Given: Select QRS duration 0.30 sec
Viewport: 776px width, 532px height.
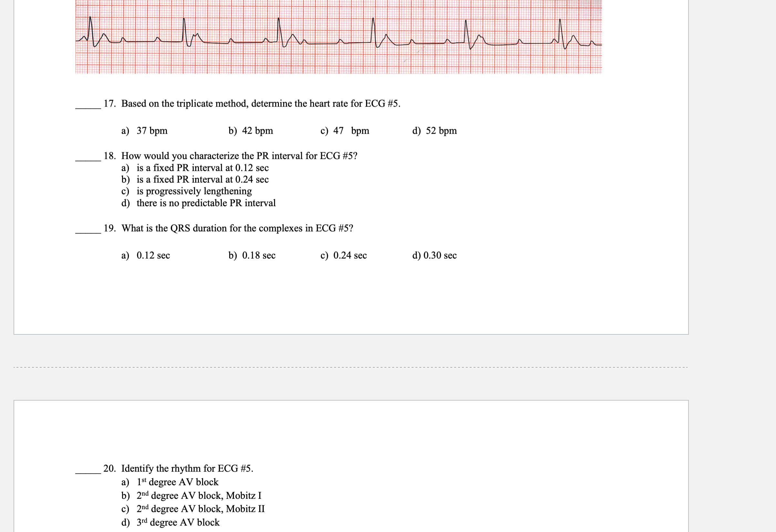Looking at the screenshot, I should tap(434, 255).
